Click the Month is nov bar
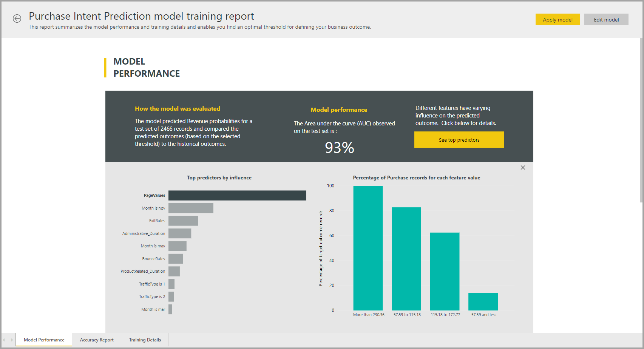Viewport: 644px width, 349px height. pos(191,208)
